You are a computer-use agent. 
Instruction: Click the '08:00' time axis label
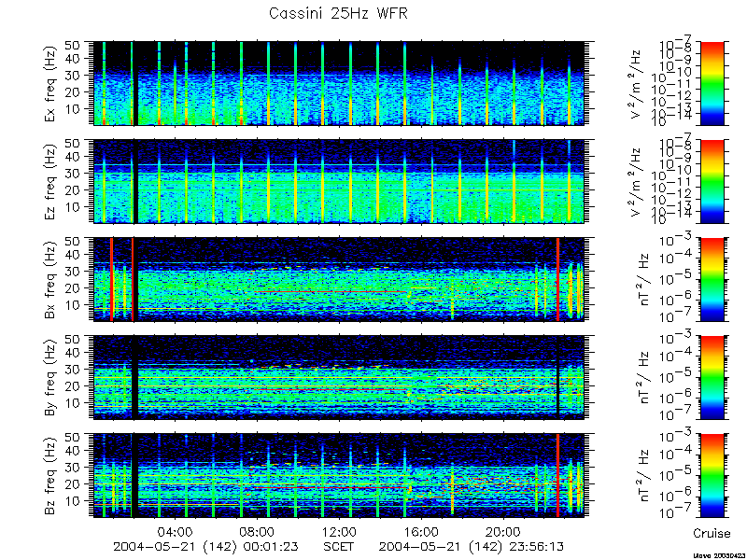coord(259,531)
